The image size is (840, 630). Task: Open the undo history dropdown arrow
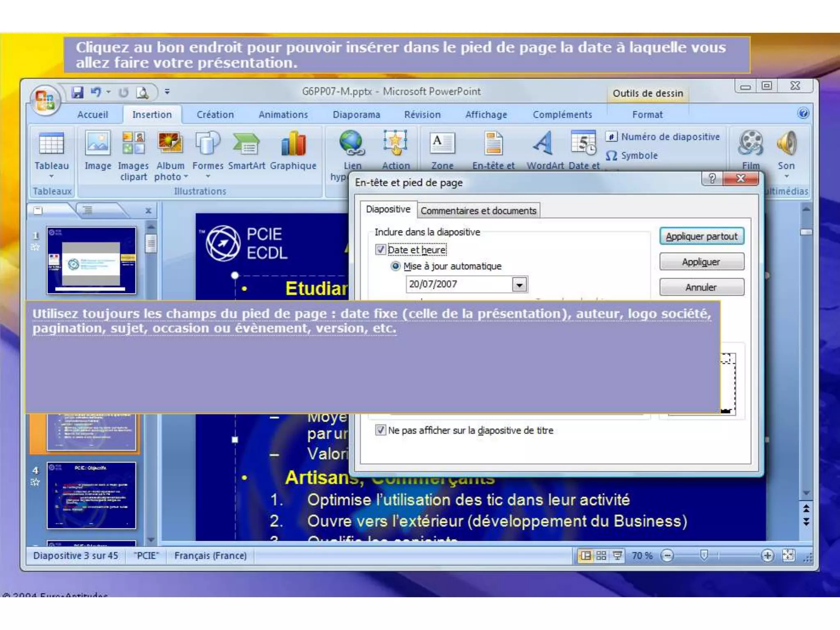pos(108,92)
